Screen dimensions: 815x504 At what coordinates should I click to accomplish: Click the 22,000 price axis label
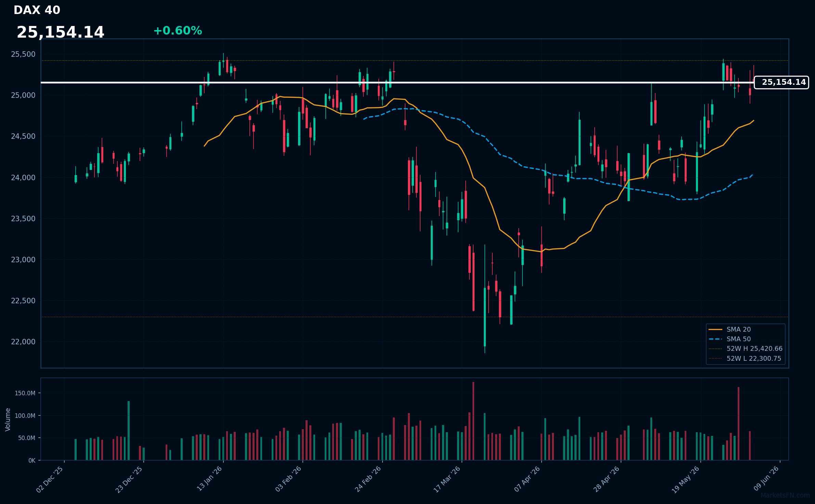23,342
